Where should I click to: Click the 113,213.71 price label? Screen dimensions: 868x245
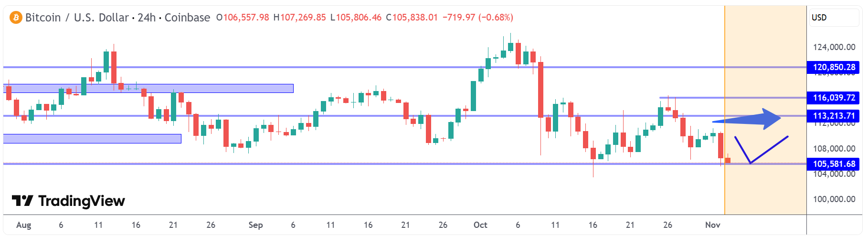tap(834, 116)
